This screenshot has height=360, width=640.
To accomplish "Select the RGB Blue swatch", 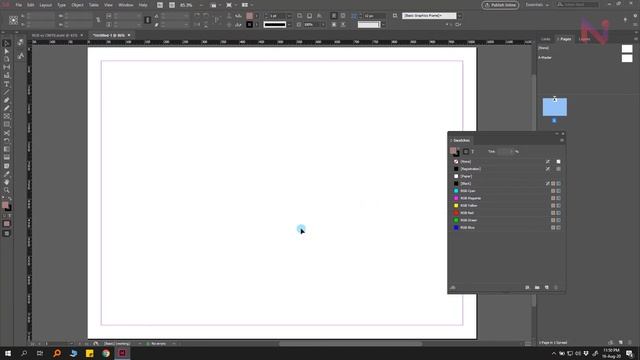I will point(507,228).
